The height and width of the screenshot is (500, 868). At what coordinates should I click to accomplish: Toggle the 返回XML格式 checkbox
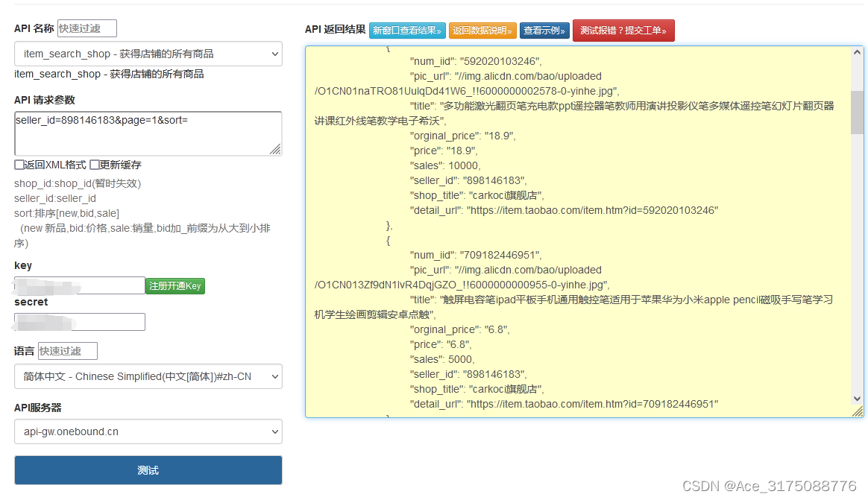click(x=19, y=164)
